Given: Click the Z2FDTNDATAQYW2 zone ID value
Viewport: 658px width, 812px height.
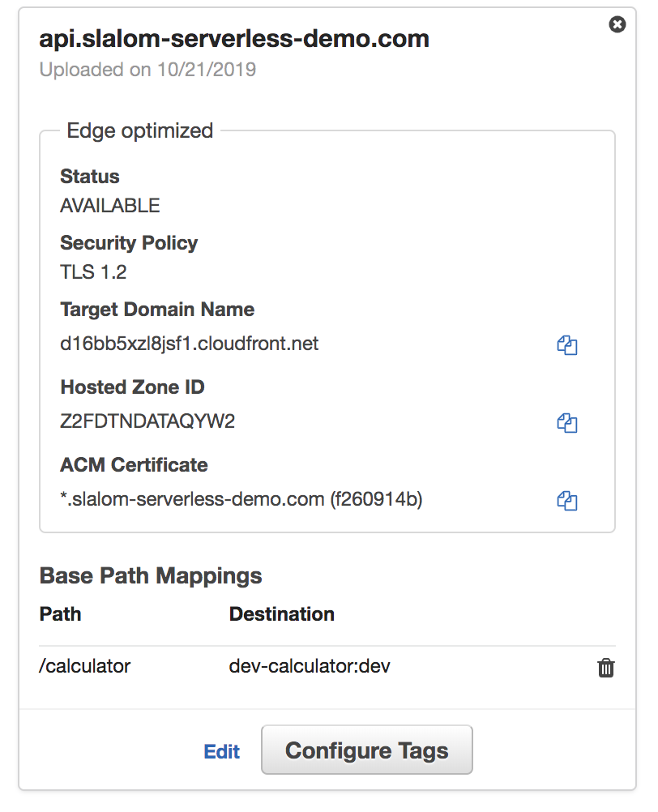Looking at the screenshot, I should click(x=147, y=421).
